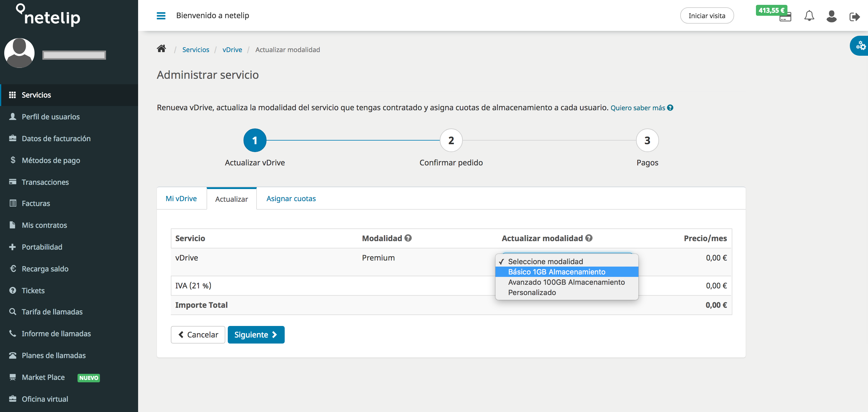Open Perfil de usuarios in sidebar
This screenshot has height=412, width=868.
[x=69, y=117]
